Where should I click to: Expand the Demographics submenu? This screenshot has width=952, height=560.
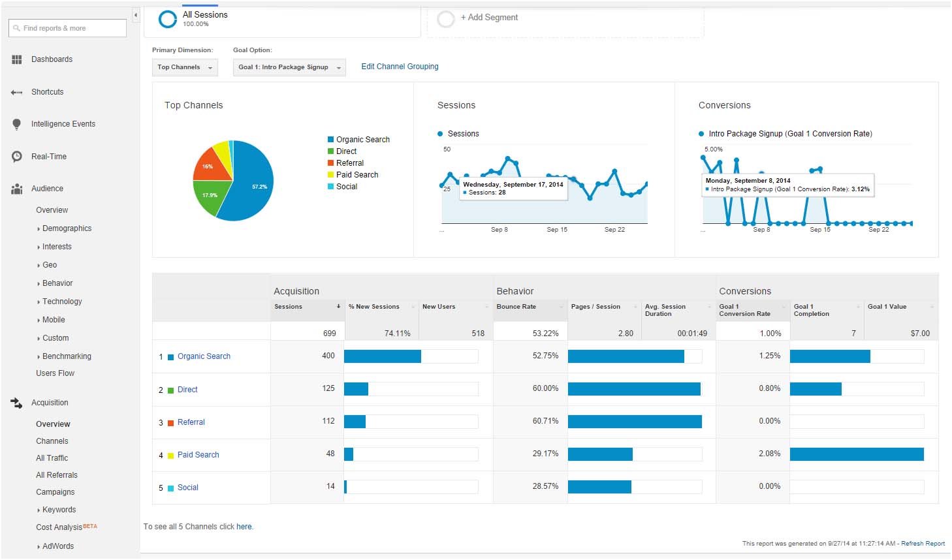pyautogui.click(x=67, y=228)
